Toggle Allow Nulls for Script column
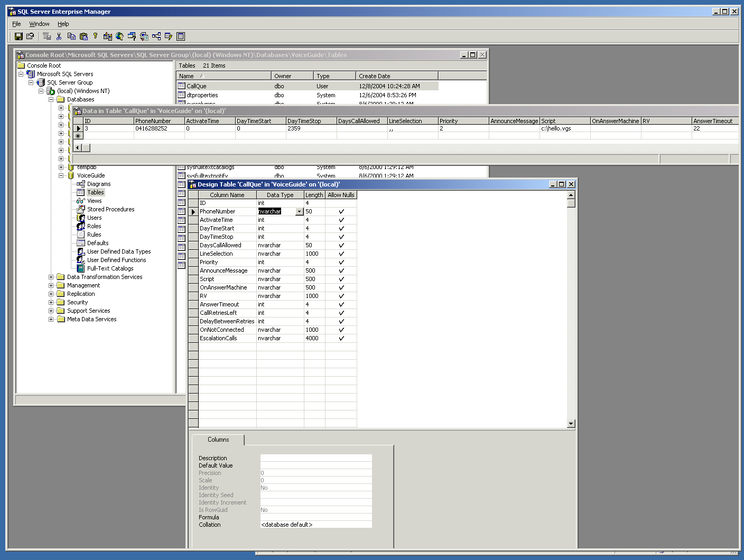The width and height of the screenshot is (744, 560). (341, 279)
